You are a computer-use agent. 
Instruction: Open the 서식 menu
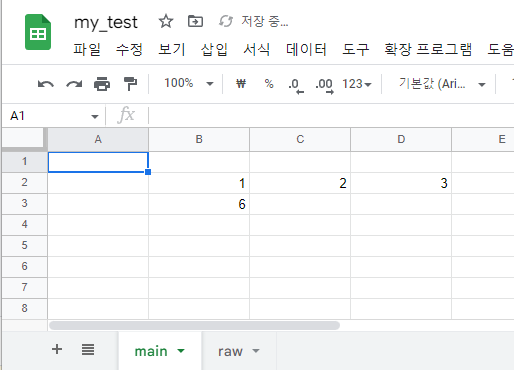click(257, 50)
